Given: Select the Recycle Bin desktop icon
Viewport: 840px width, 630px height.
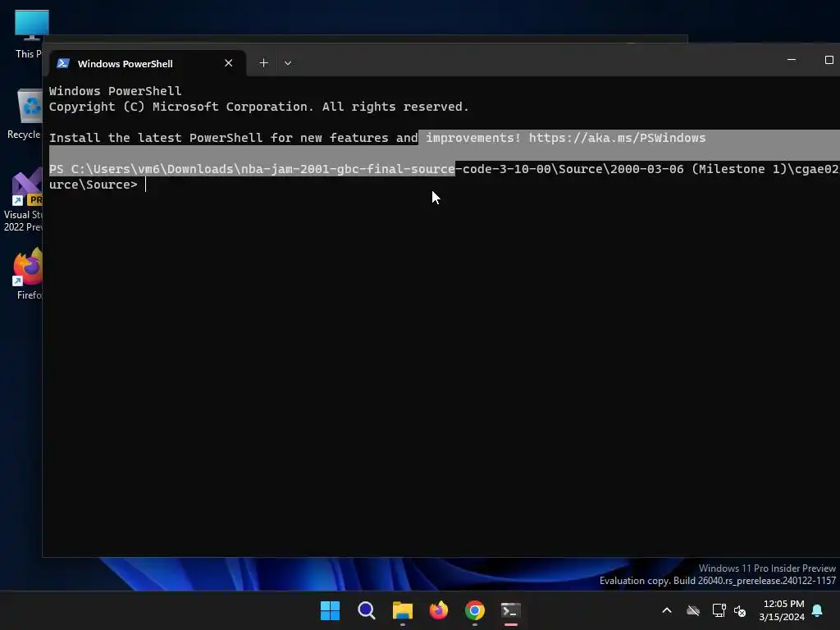Looking at the screenshot, I should (x=25, y=114).
